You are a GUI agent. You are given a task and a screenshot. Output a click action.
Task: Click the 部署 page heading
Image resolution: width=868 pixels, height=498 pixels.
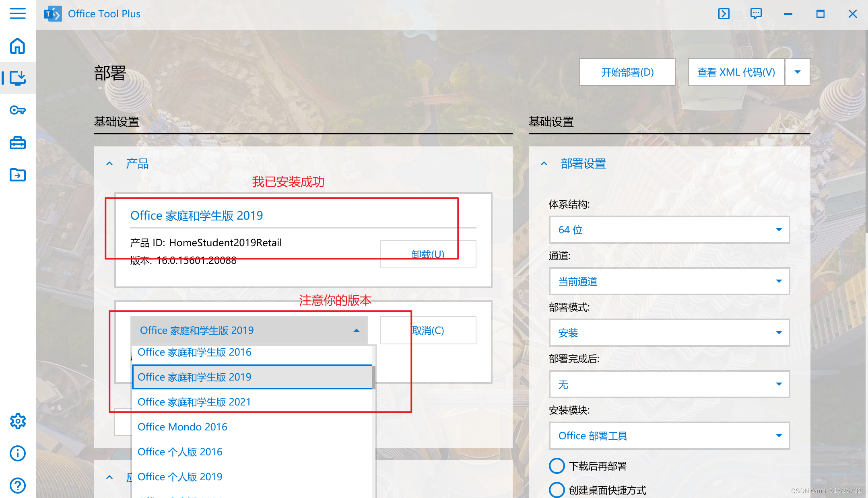(110, 73)
